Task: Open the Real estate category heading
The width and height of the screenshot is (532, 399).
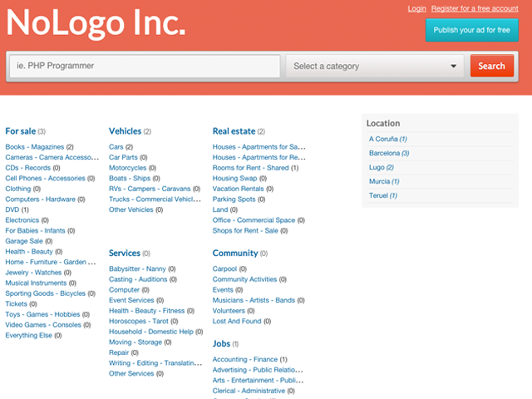Action: click(234, 131)
